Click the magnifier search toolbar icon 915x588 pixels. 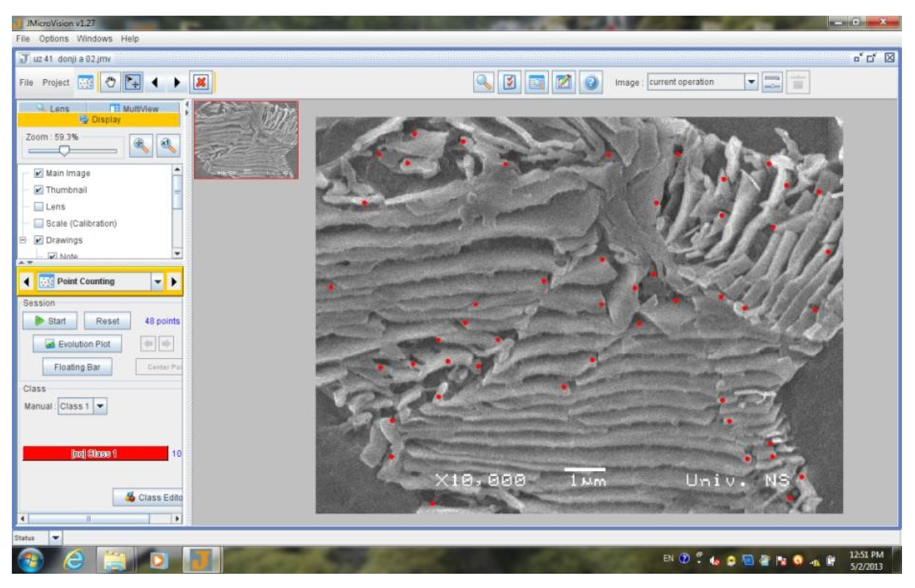pyautogui.click(x=484, y=82)
